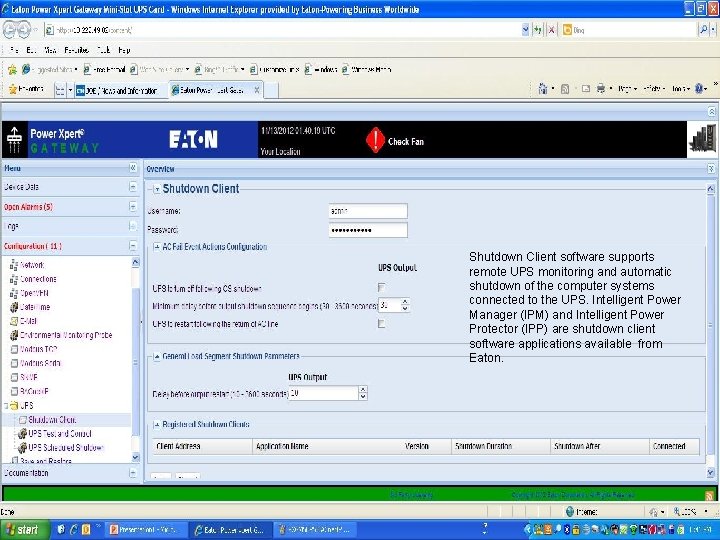Click the Eaton logo in the header
The image size is (720, 540).
193,139
